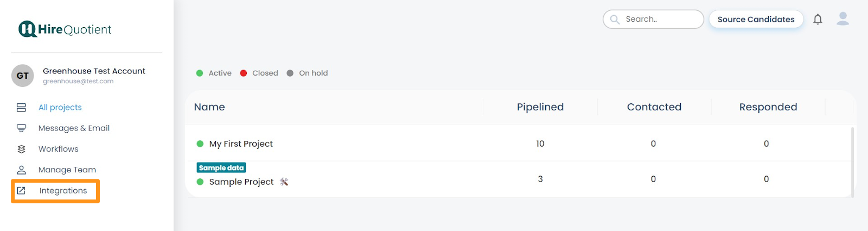This screenshot has width=868, height=231.
Task: Filter projects by On hold status
Action: pyautogui.click(x=307, y=73)
